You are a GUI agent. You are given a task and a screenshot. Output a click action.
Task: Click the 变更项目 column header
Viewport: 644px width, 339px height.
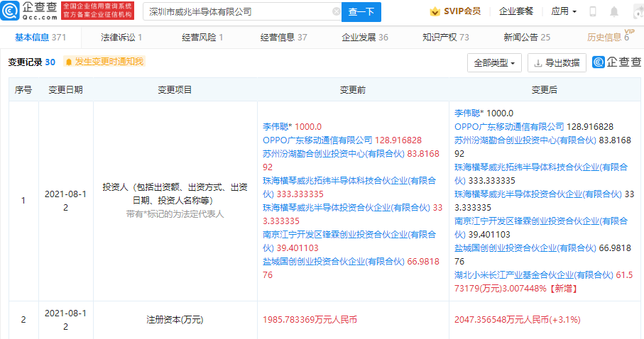pos(175,89)
